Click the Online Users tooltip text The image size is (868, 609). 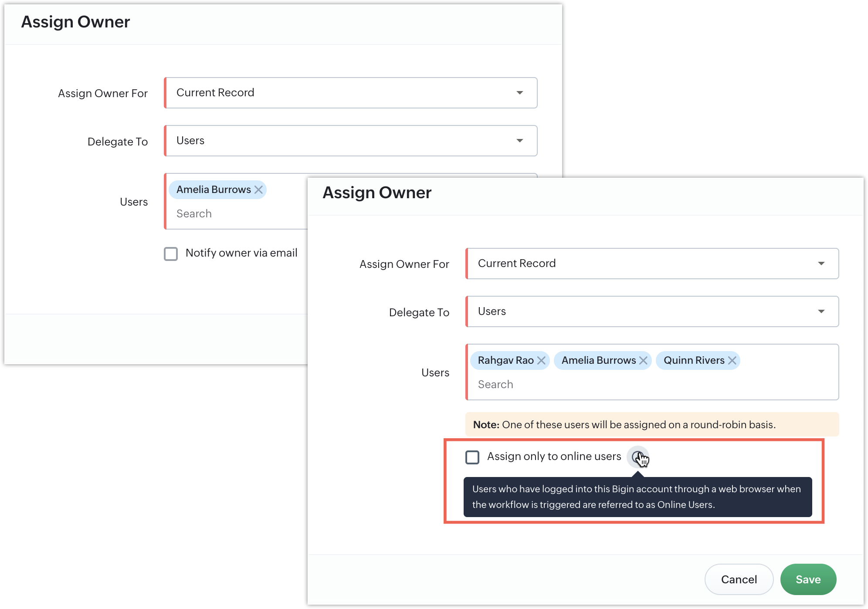[637, 497]
